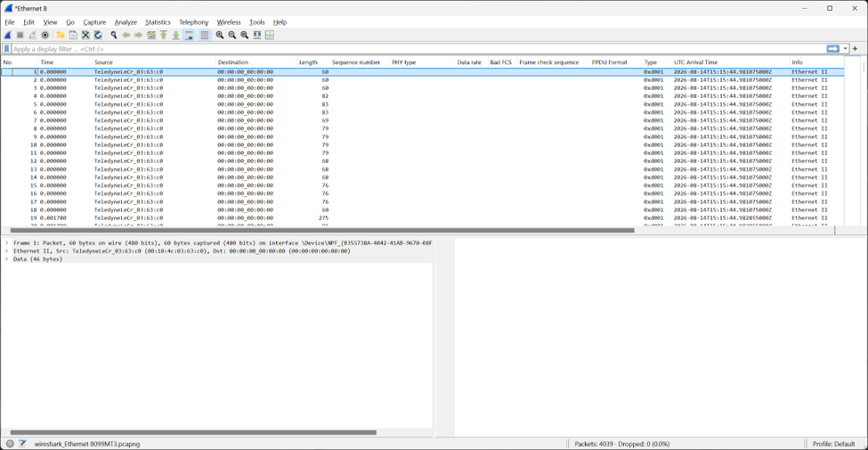Close this capture file
This screenshot has height=450, width=868.
(85, 35)
